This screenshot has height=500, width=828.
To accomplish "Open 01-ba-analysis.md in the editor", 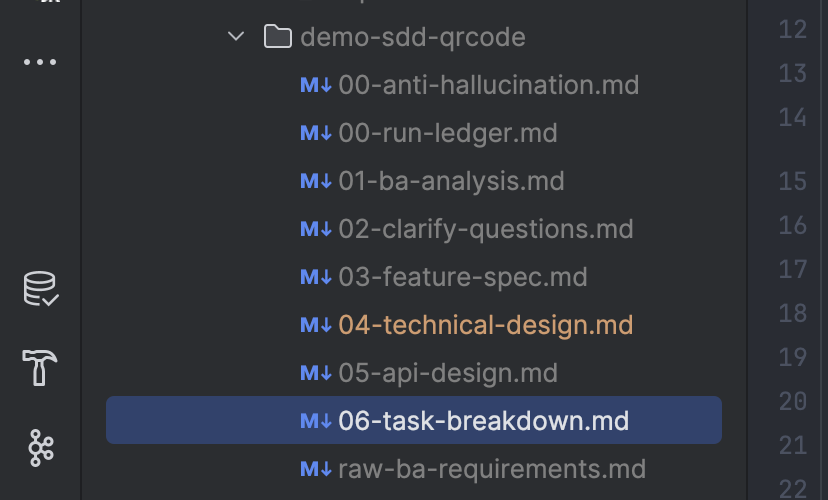I will click(x=451, y=181).
